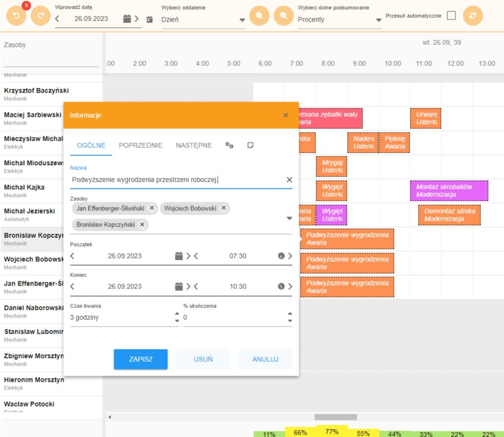Open calendar picker for Początek date

(x=179, y=256)
